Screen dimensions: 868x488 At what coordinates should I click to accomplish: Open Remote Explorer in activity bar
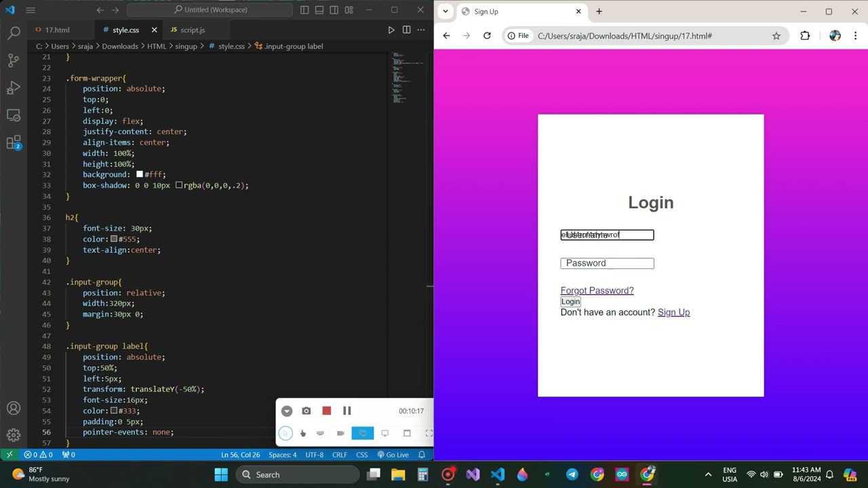point(14,115)
